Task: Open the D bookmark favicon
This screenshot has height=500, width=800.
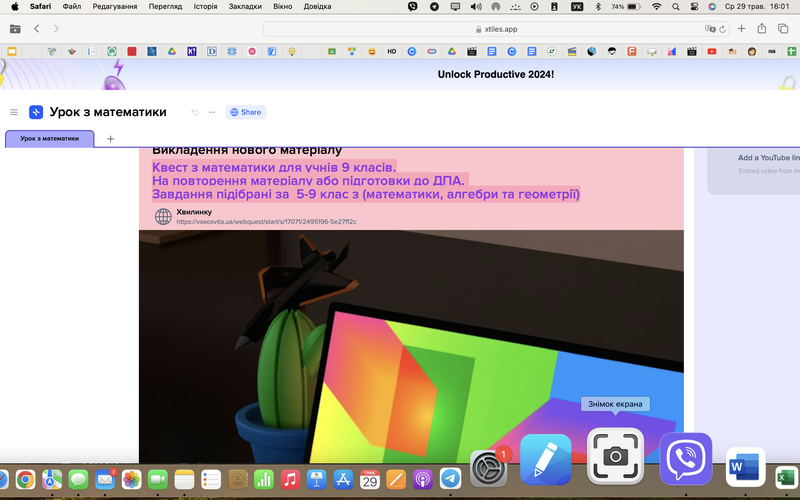Action: (x=212, y=51)
